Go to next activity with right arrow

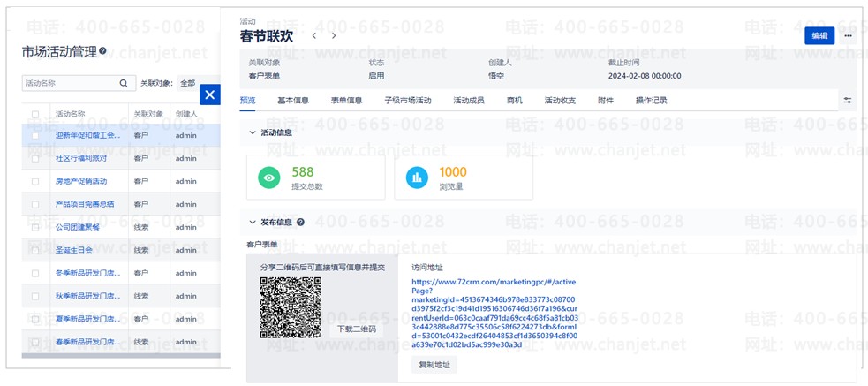click(x=333, y=36)
